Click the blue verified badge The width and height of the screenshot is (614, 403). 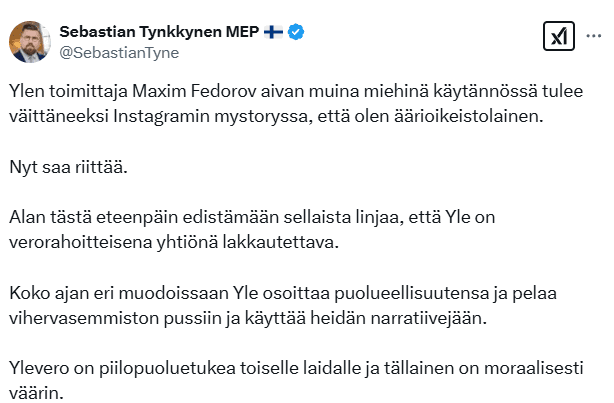coord(297,31)
